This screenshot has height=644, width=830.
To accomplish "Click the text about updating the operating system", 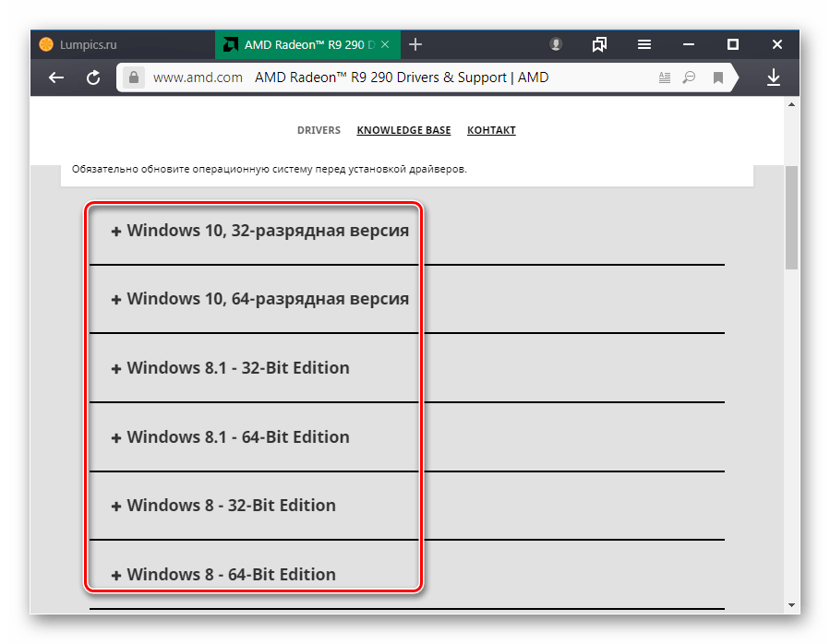I will coord(270,170).
